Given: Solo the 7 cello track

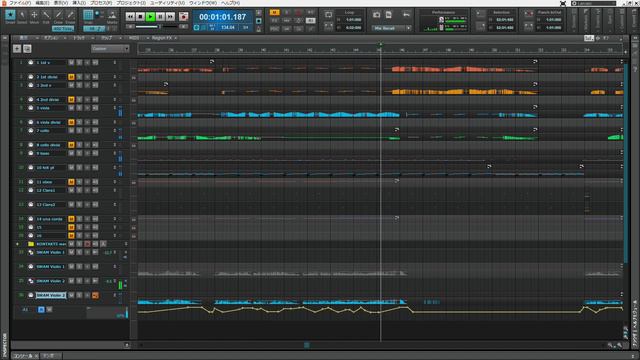Looking at the screenshot, I should 79,131.
